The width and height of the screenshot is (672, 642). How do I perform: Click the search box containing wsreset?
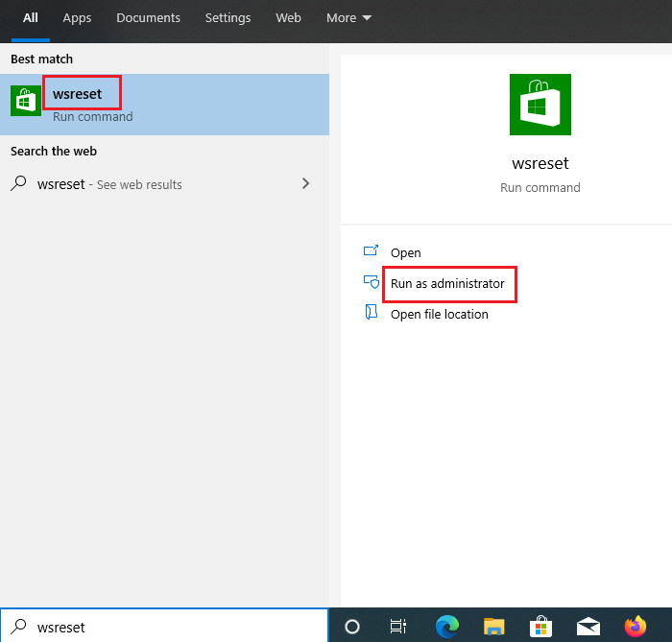coord(173,627)
